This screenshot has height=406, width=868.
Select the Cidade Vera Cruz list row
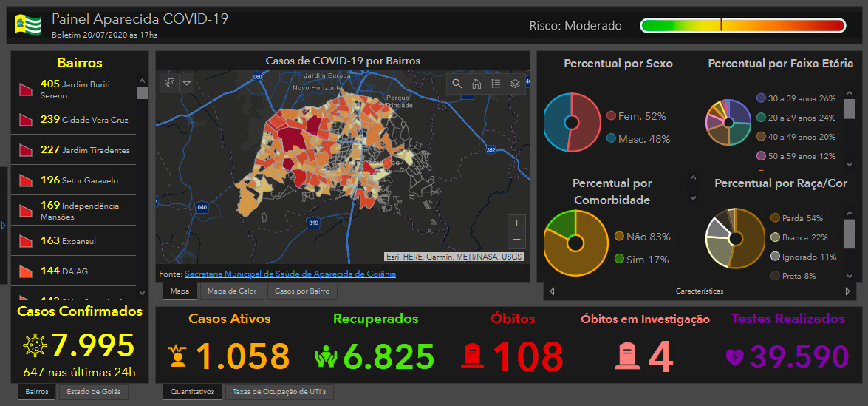[x=74, y=120]
